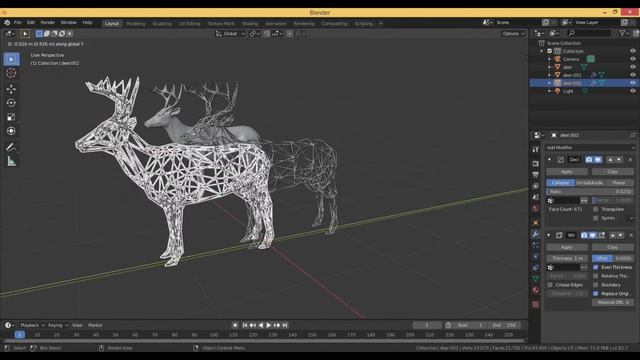Enable the Triangulate checkbox
Screen dimensions: 640x360
(596, 209)
